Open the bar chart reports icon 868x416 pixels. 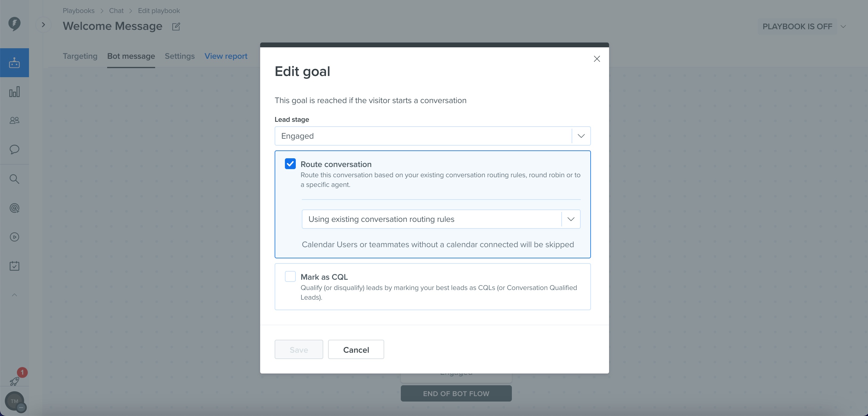point(14,92)
